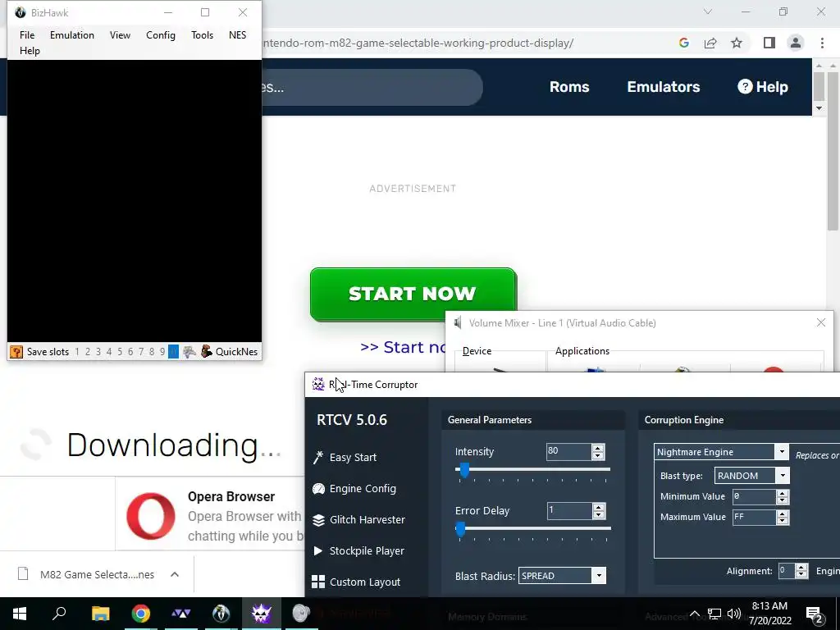Switch to Chrome in the taskbar
The height and width of the screenshot is (630, 840).
(141, 614)
